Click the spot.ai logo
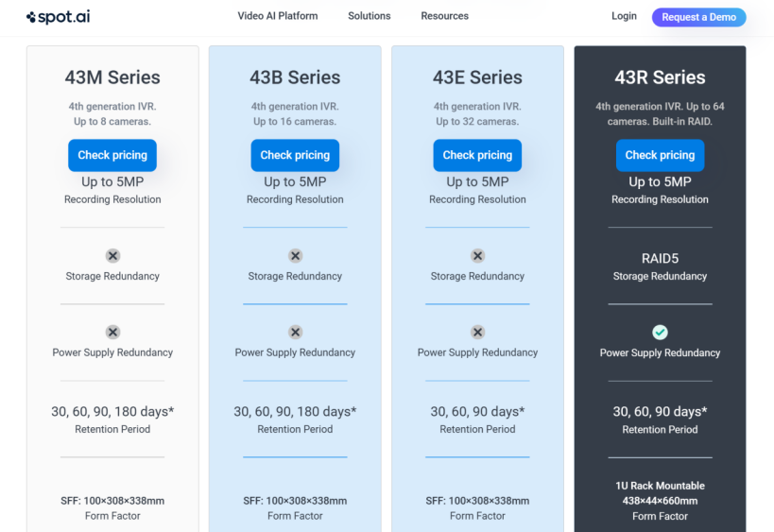774x532 pixels. coord(59,17)
